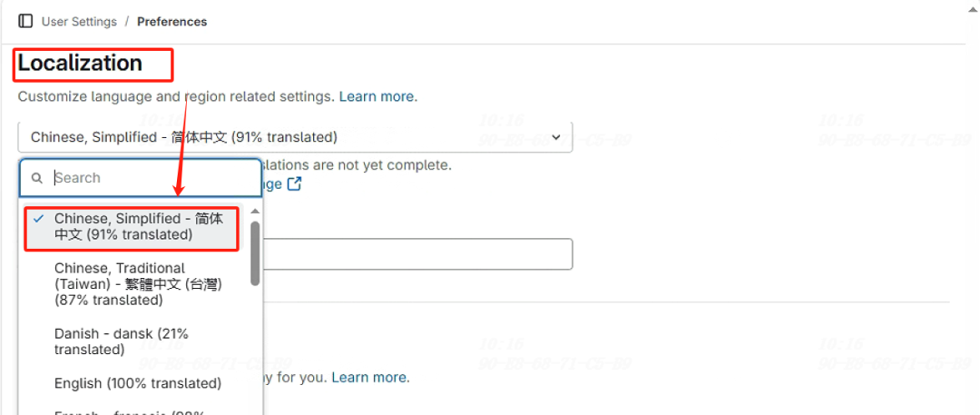The height and width of the screenshot is (415, 980).
Task: Open Learn more link under Localization
Action: 377,96
